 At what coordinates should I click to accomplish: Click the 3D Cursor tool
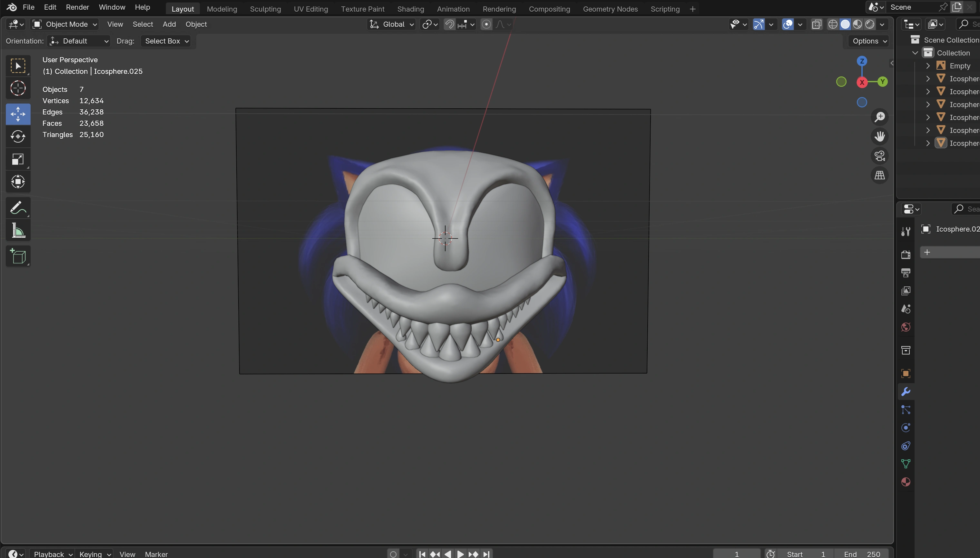point(18,88)
